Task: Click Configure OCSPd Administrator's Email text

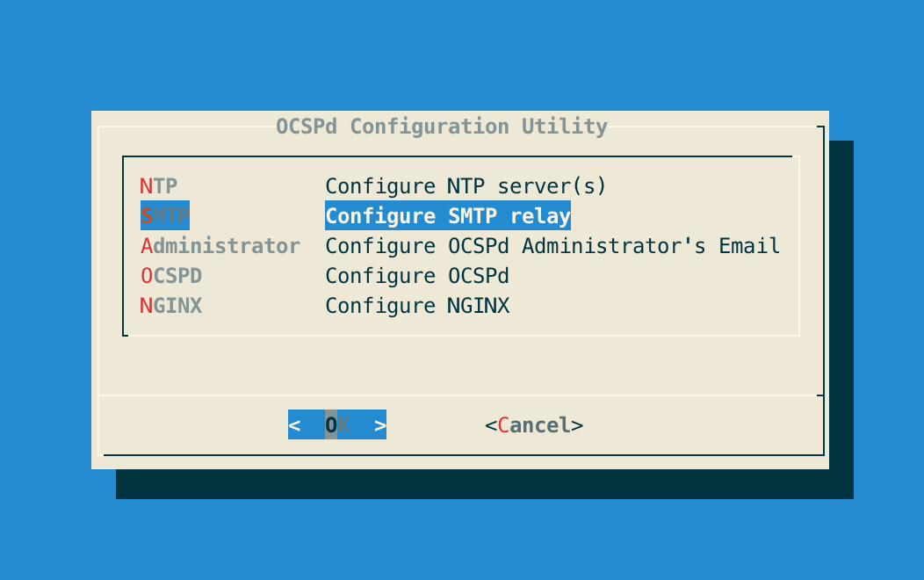Action: [x=552, y=245]
